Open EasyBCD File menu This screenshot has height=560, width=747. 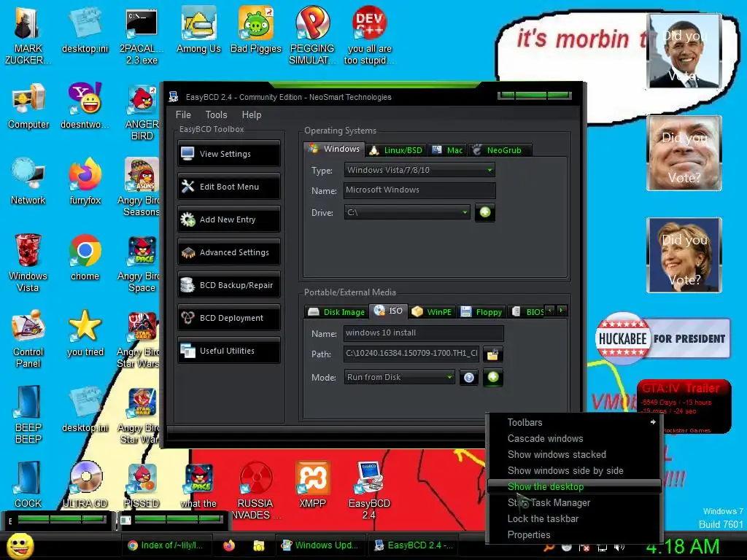[183, 114]
